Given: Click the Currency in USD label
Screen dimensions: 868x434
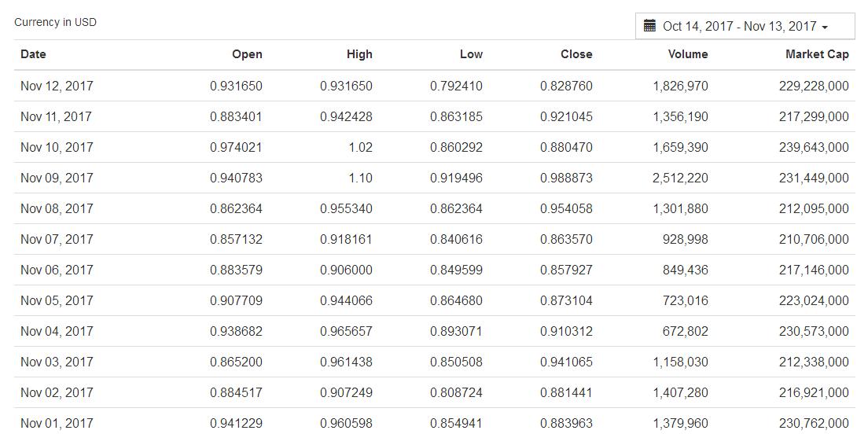Looking at the screenshot, I should pos(55,22).
